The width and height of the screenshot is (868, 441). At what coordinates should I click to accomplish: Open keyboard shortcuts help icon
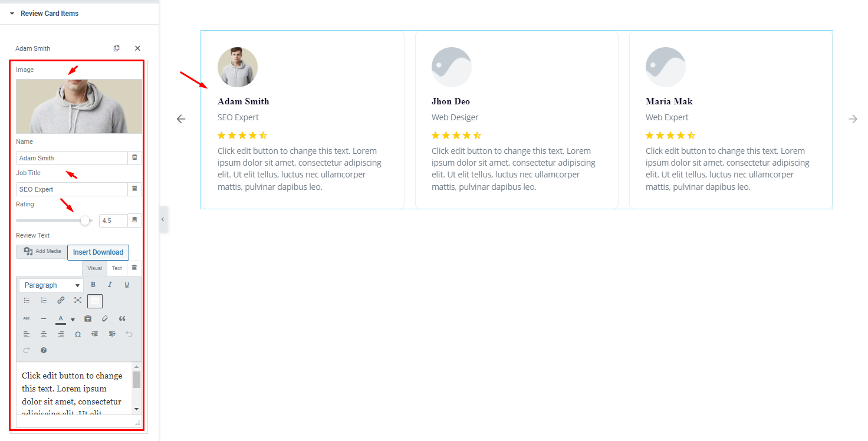coord(44,350)
